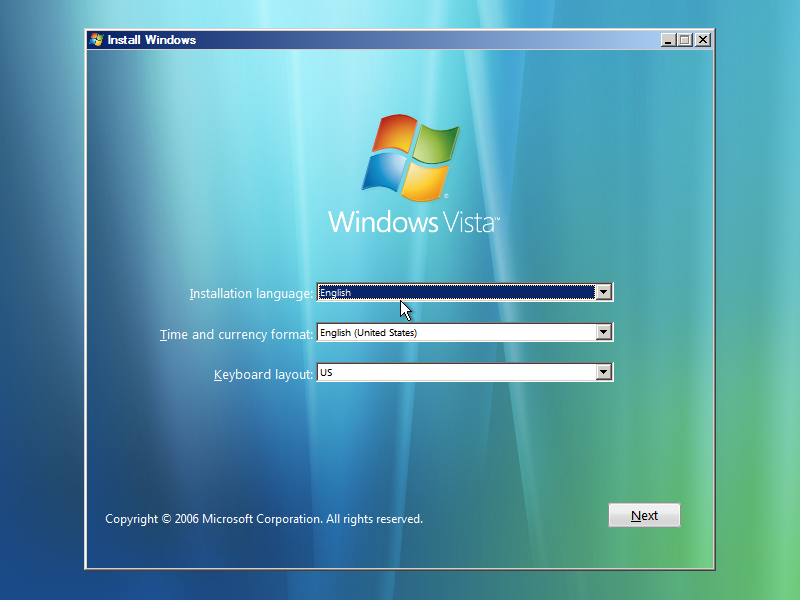Click the desktop background outside the installer window
Viewport: 800px width, 600px height.
coord(40,300)
